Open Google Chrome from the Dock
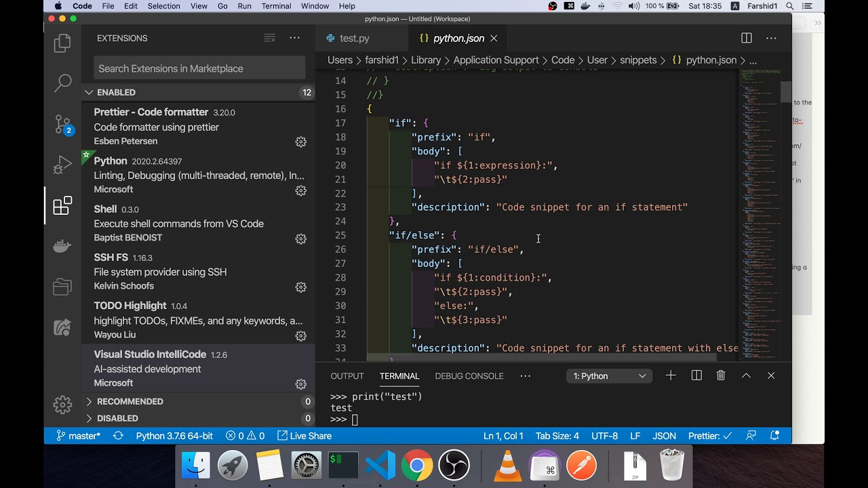Image resolution: width=868 pixels, height=488 pixels. click(417, 466)
